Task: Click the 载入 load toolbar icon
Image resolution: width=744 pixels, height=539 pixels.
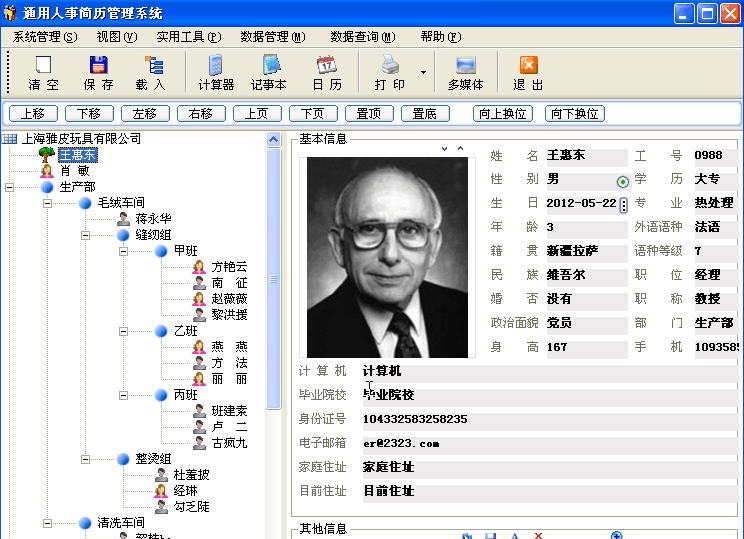Action: click(x=153, y=65)
